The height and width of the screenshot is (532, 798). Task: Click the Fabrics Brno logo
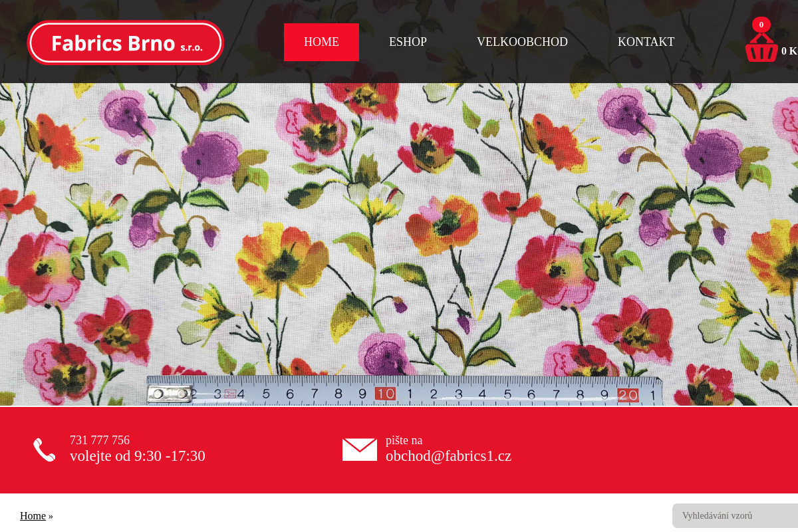coord(125,42)
